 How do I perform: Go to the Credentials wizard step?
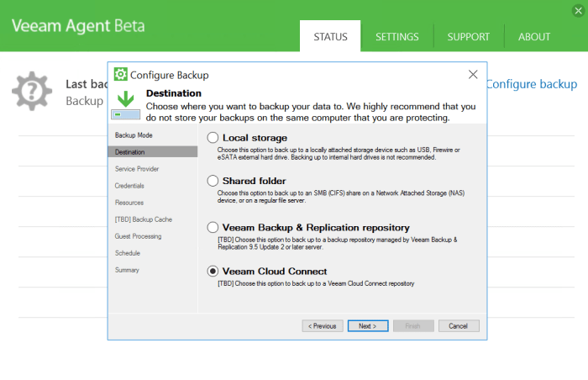[129, 186]
